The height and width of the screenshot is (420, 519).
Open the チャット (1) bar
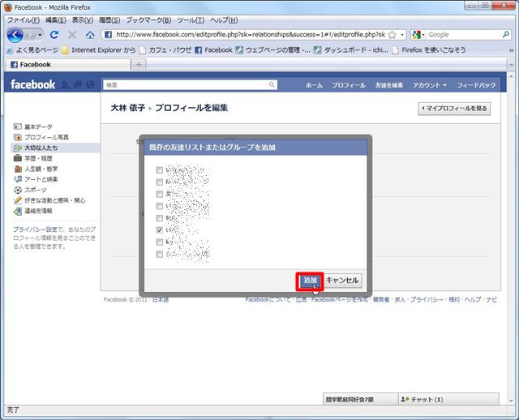[448, 400]
